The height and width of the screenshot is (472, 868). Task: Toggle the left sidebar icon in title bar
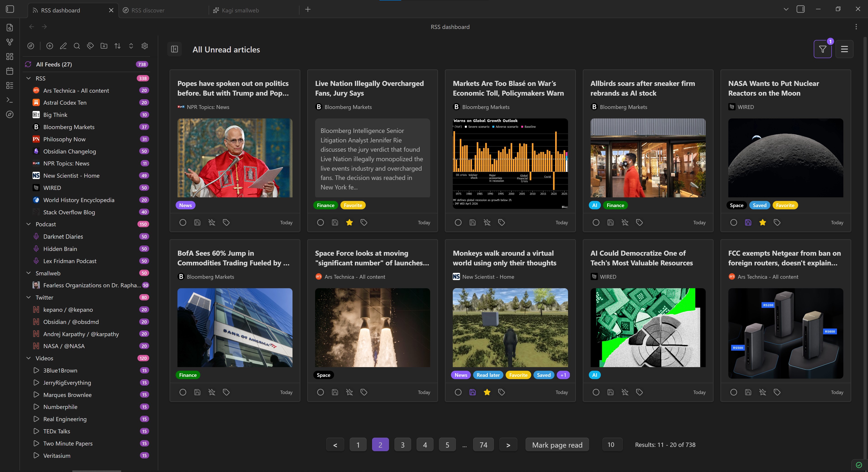pyautogui.click(x=10, y=9)
